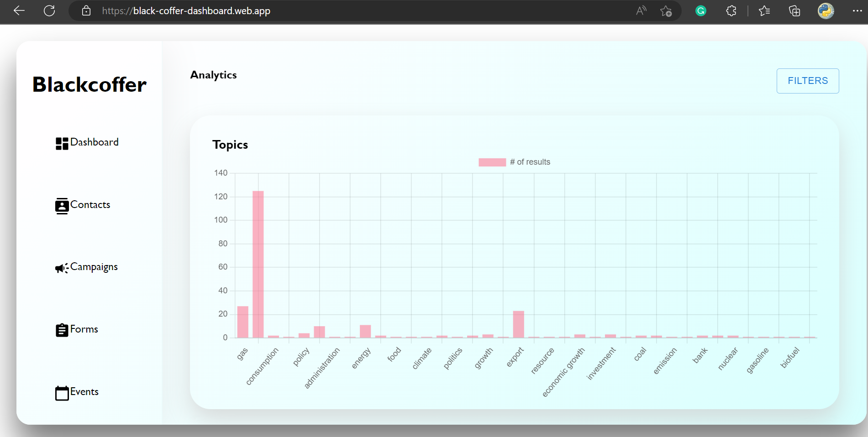The width and height of the screenshot is (868, 437).
Task: Go back to the previous page
Action: pyautogui.click(x=19, y=11)
